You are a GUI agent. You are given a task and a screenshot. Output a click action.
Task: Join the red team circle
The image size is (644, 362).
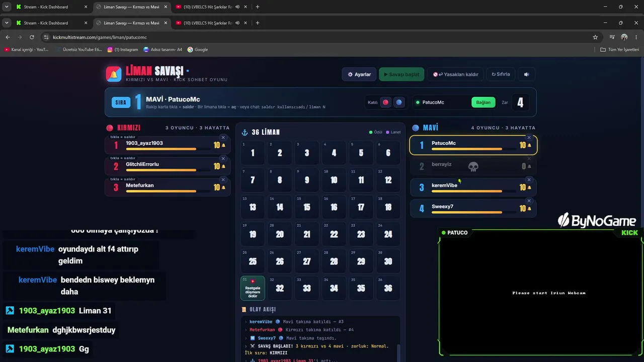pyautogui.click(x=385, y=102)
